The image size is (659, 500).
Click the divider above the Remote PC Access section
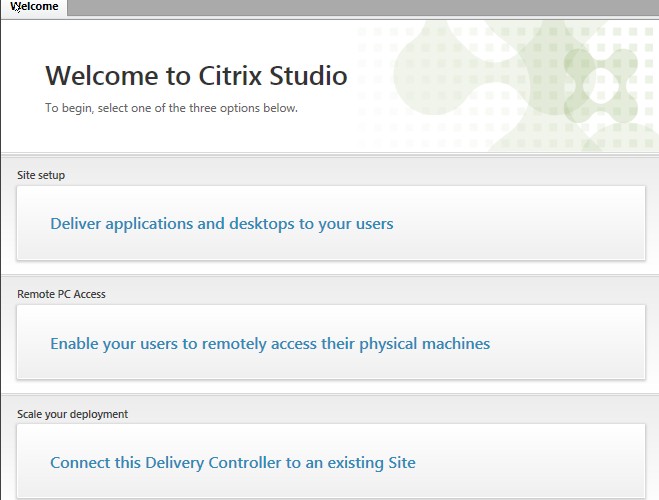tap(330, 275)
